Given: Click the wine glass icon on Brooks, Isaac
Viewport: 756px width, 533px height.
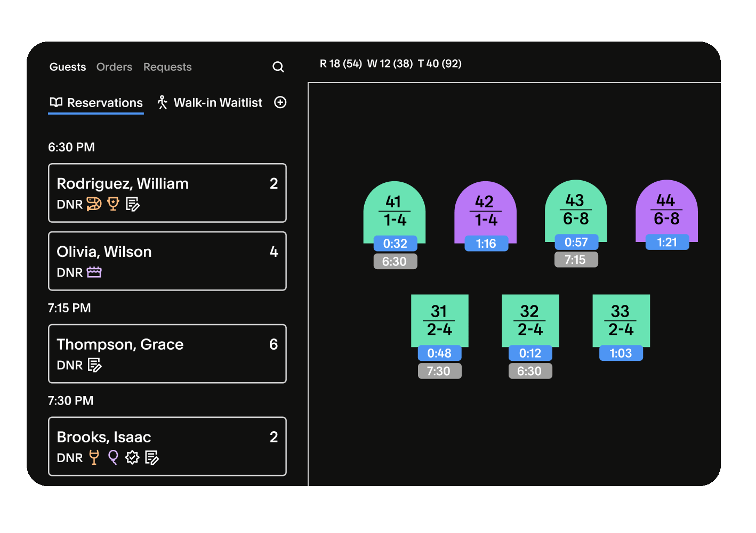Looking at the screenshot, I should pos(94,457).
